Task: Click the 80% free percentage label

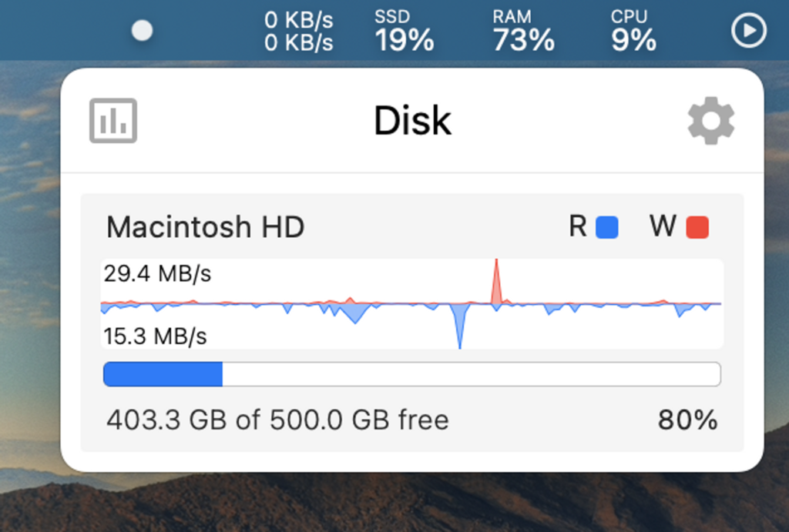Action: (687, 420)
